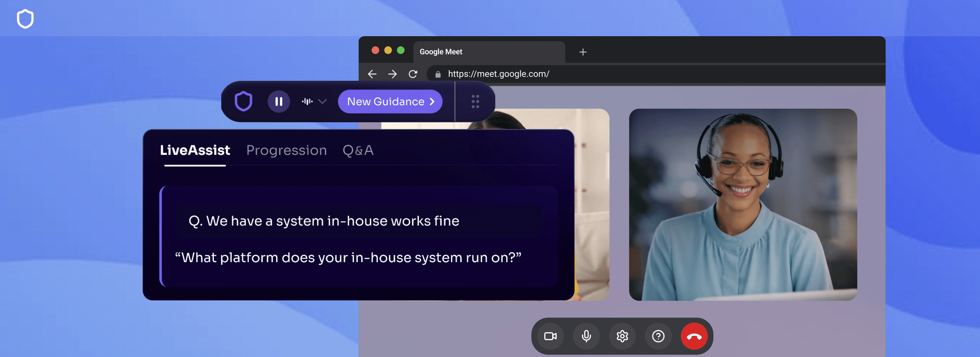
Task: Click the audio waveform icon
Action: tap(307, 101)
